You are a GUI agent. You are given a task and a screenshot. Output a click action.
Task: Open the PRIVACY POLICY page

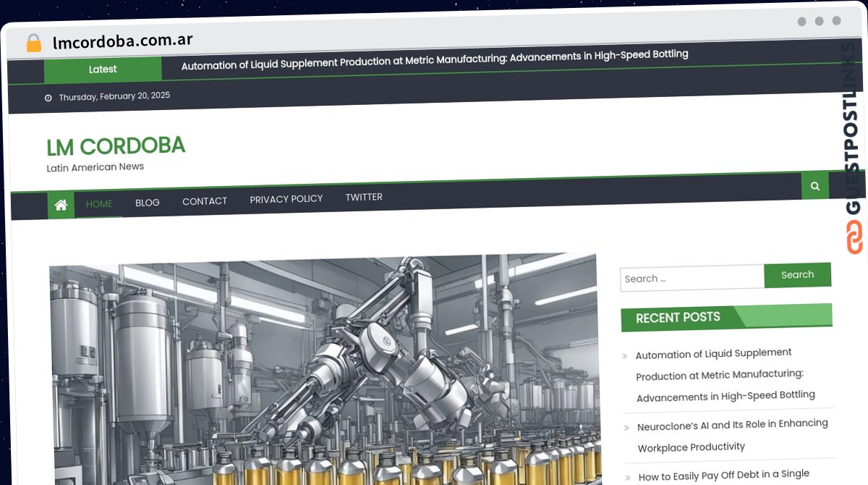(286, 199)
